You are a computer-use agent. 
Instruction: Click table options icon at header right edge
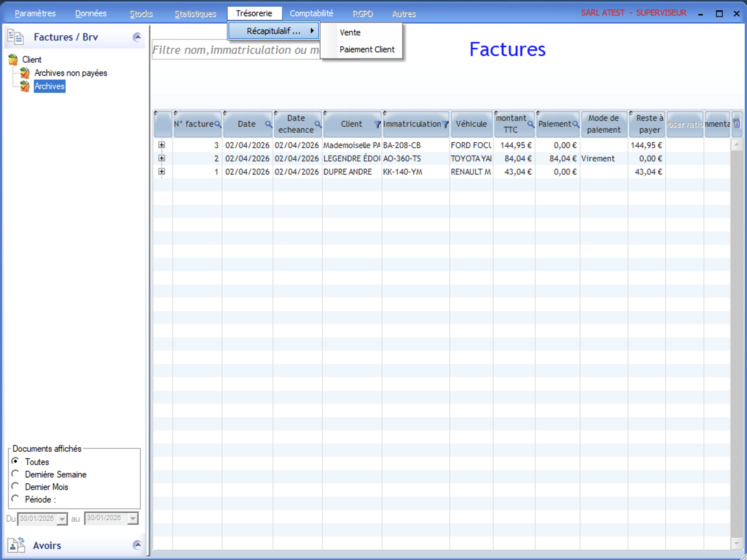pos(736,124)
